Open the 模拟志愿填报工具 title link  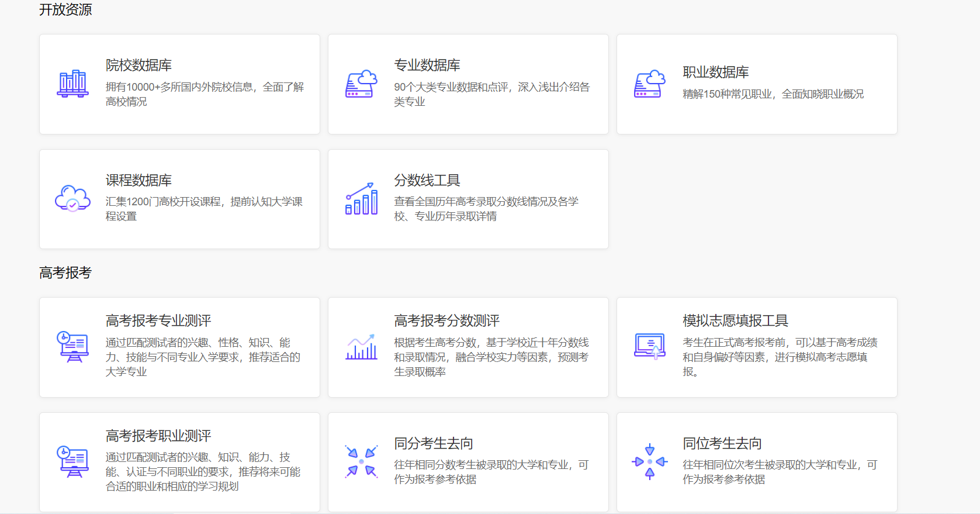click(736, 320)
